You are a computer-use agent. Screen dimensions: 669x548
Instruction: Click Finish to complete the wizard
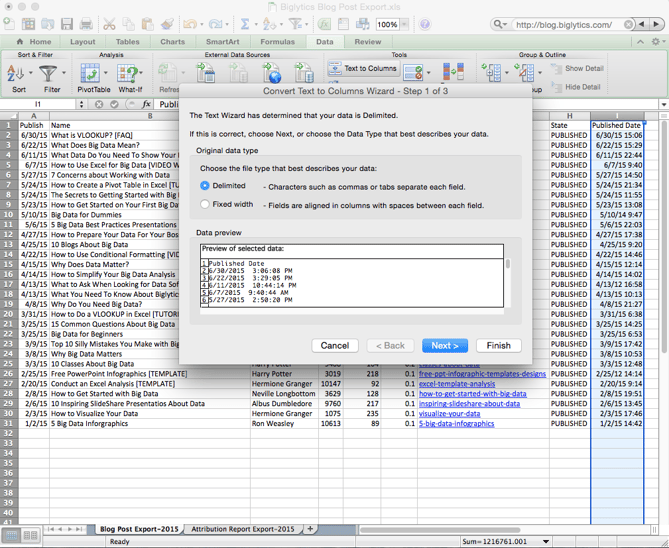pyautogui.click(x=498, y=346)
